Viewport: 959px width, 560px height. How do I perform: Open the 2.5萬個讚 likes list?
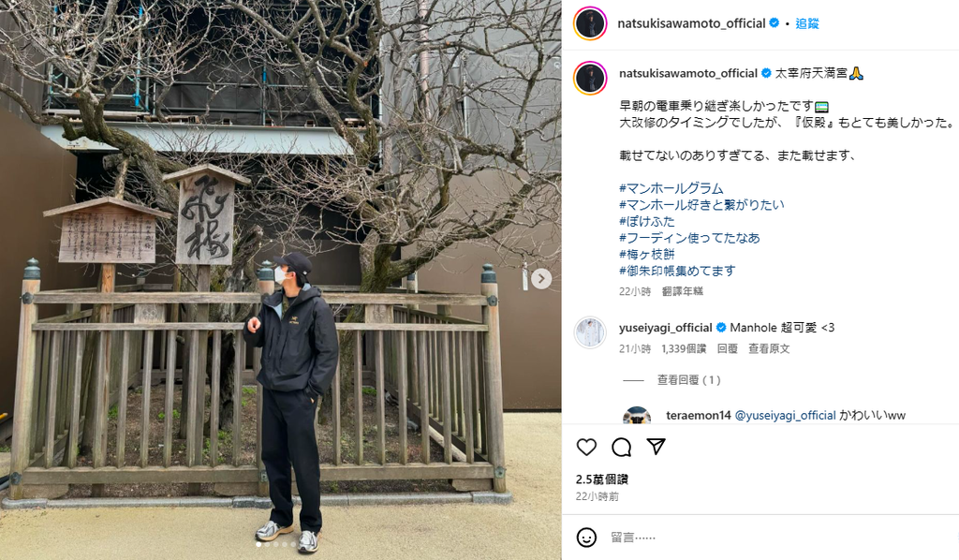[602, 479]
